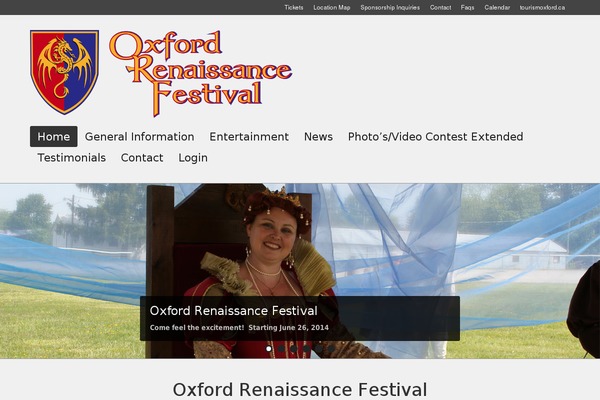Screen dimensions: 600x400
Task: Click the dragon shield crest logo
Action: (64, 72)
